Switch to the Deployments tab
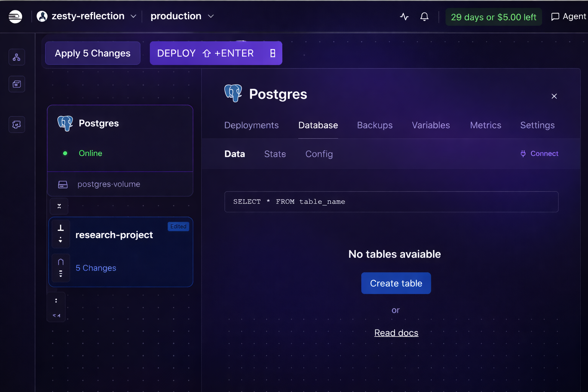Image resolution: width=588 pixels, height=392 pixels. tap(252, 125)
